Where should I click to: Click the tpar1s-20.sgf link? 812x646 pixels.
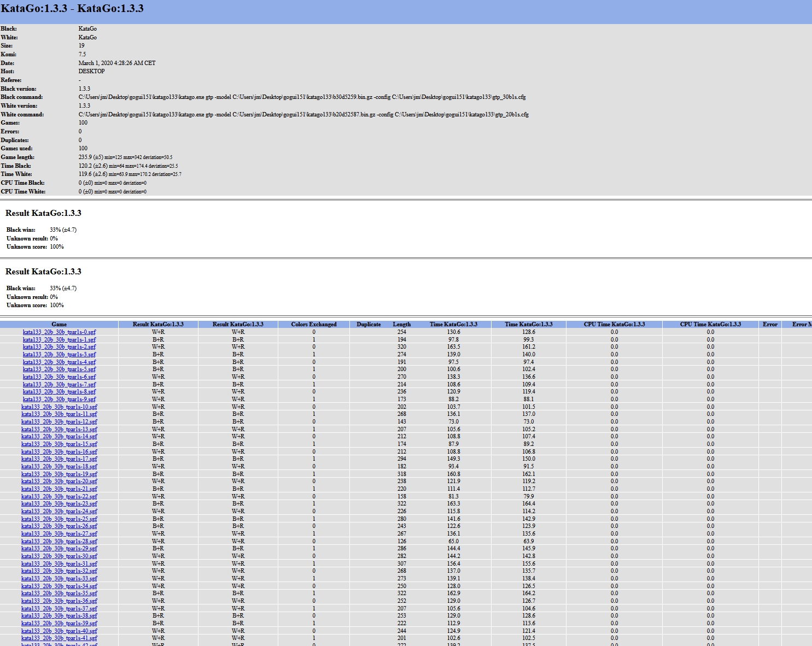(59, 481)
